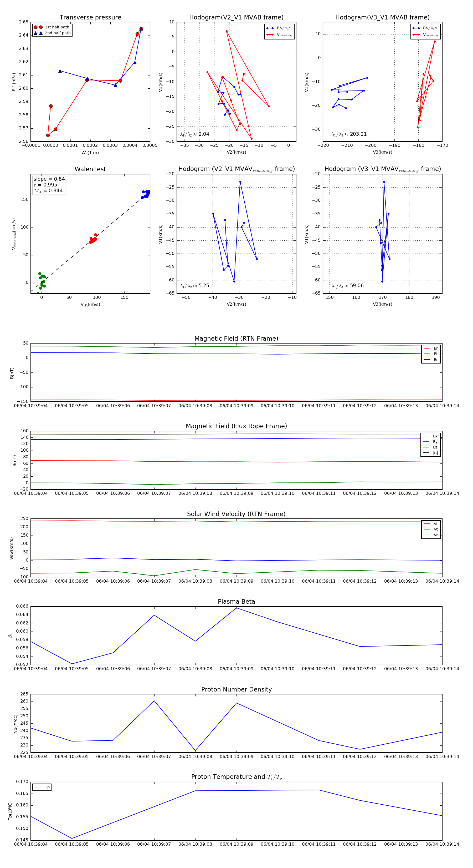Click the "06/04 10:39:09" tick under Plasma Beta plot
The height and width of the screenshot is (868, 473).
click(236, 669)
